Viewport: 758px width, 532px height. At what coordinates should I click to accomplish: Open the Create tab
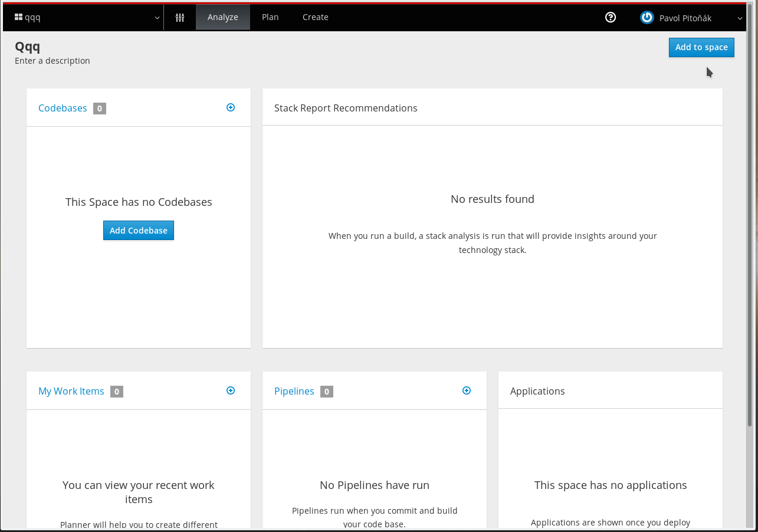coord(315,17)
